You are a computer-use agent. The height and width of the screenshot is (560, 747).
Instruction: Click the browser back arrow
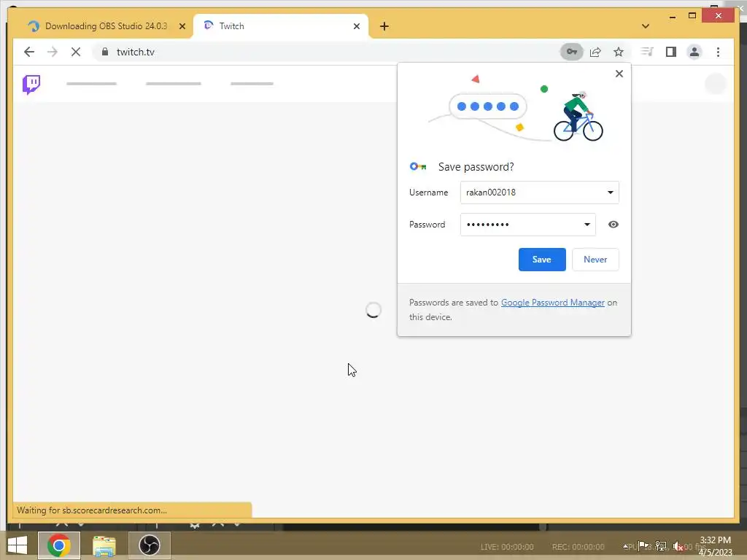(x=29, y=52)
